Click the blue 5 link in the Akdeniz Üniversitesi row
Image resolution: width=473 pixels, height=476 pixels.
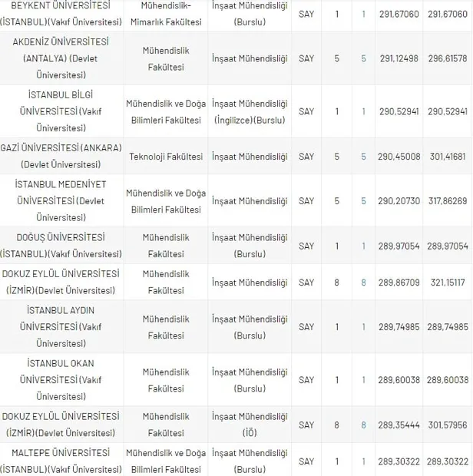(x=363, y=58)
